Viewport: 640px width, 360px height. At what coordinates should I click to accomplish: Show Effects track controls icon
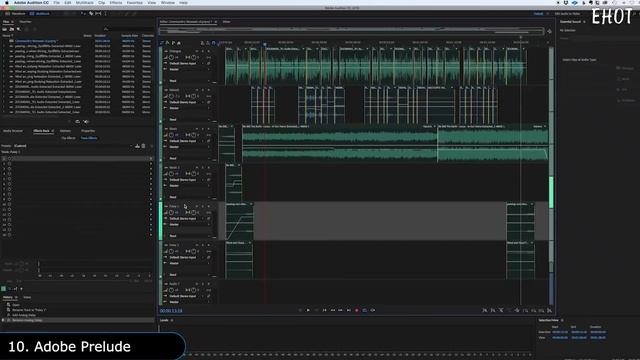(167, 42)
